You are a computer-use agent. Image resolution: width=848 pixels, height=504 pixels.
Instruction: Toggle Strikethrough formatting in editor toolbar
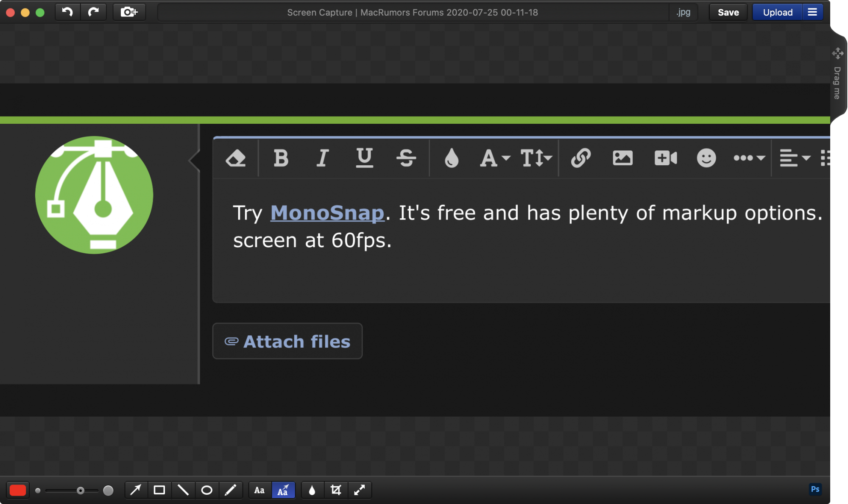point(406,158)
